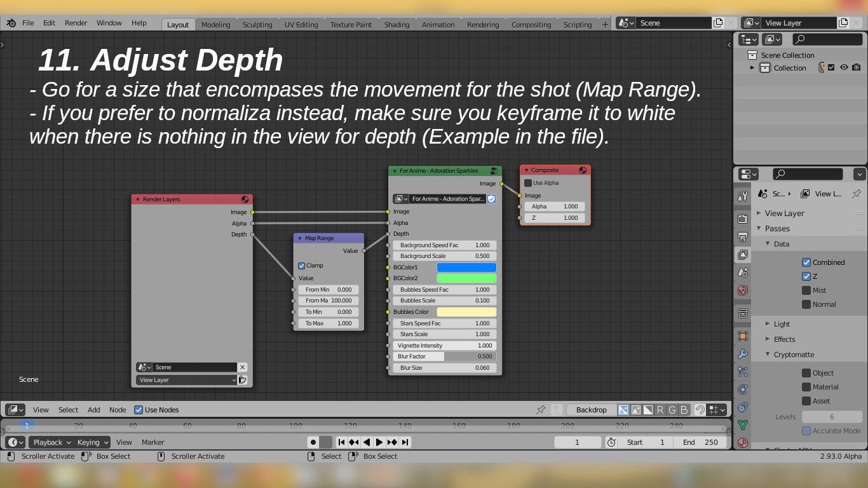
Task: Open the Object Constraints properties tab
Action: [x=742, y=407]
